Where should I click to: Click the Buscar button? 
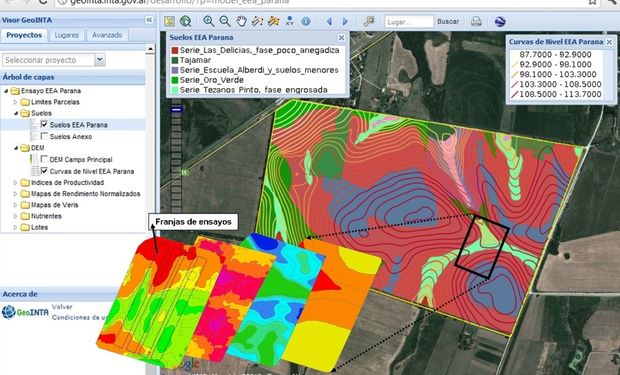pos(448,21)
